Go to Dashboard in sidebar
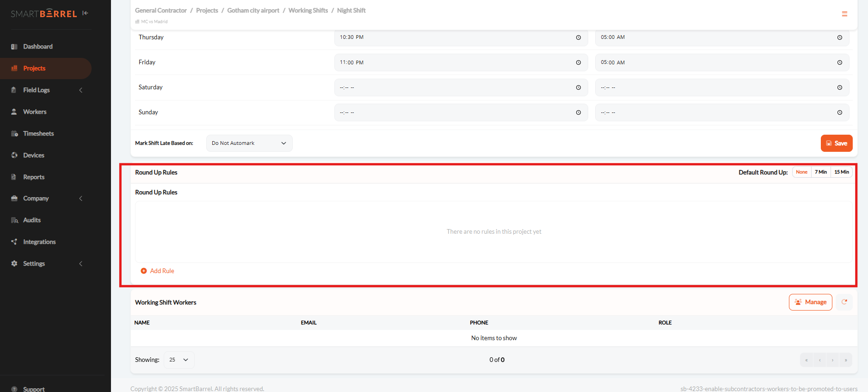 point(38,47)
